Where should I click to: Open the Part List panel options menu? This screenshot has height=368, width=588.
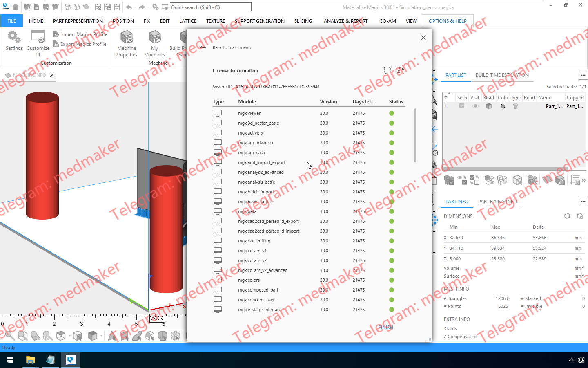pos(583,75)
